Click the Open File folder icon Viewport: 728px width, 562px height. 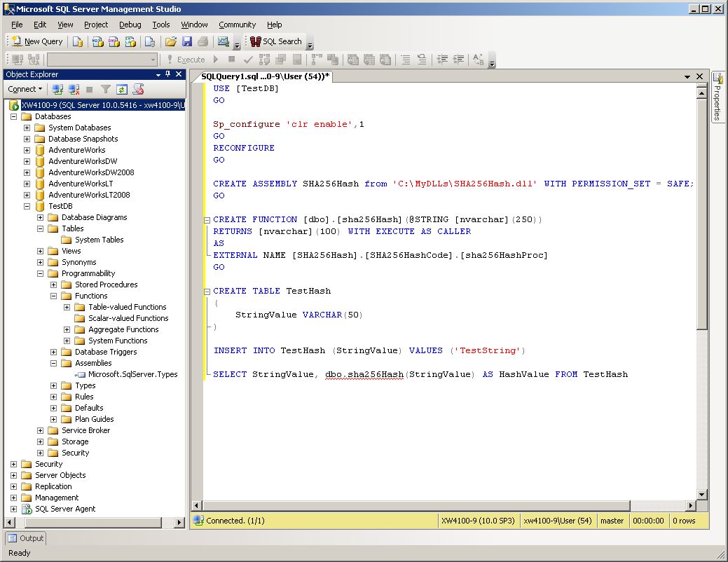pos(170,41)
